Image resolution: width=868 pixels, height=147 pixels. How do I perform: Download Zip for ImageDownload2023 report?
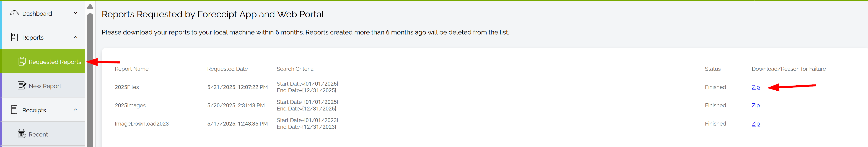click(x=755, y=124)
